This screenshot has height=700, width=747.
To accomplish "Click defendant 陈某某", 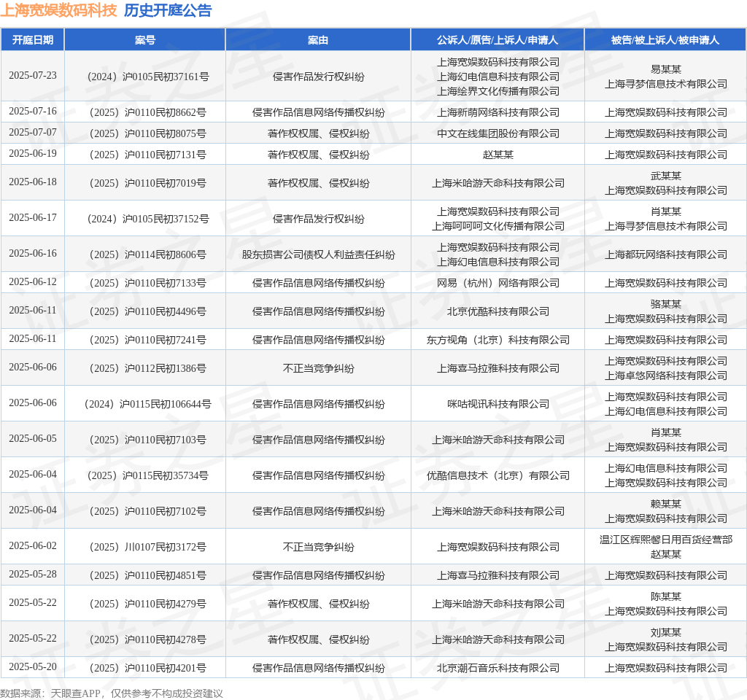I will click(666, 596).
